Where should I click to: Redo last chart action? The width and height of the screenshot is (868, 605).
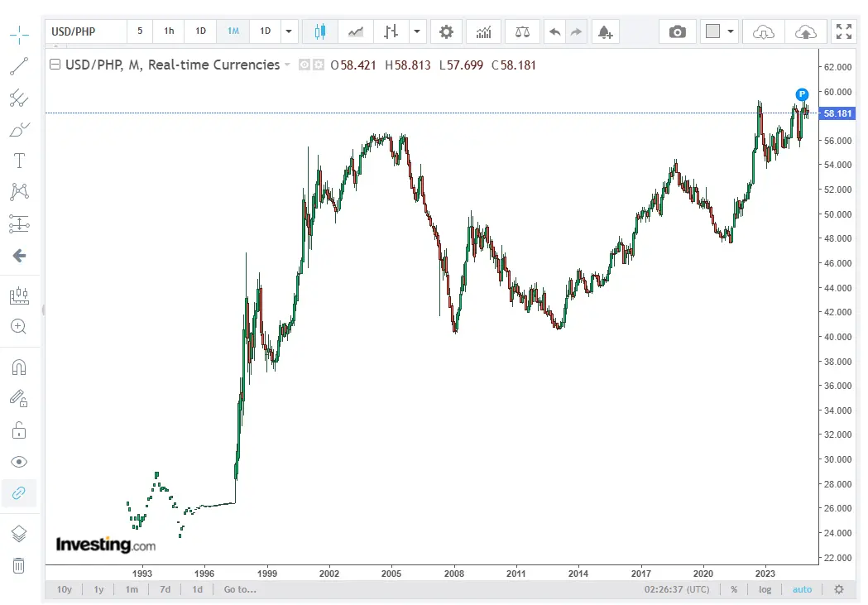click(x=576, y=31)
